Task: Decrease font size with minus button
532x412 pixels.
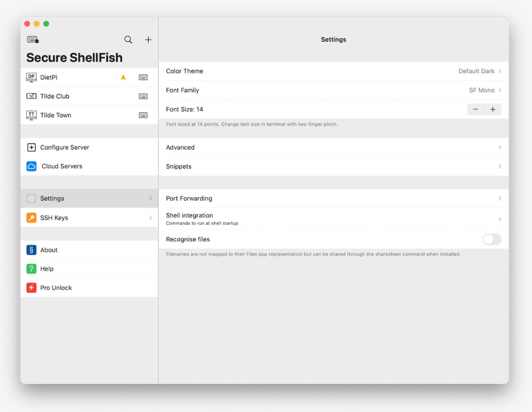Action: pos(475,109)
